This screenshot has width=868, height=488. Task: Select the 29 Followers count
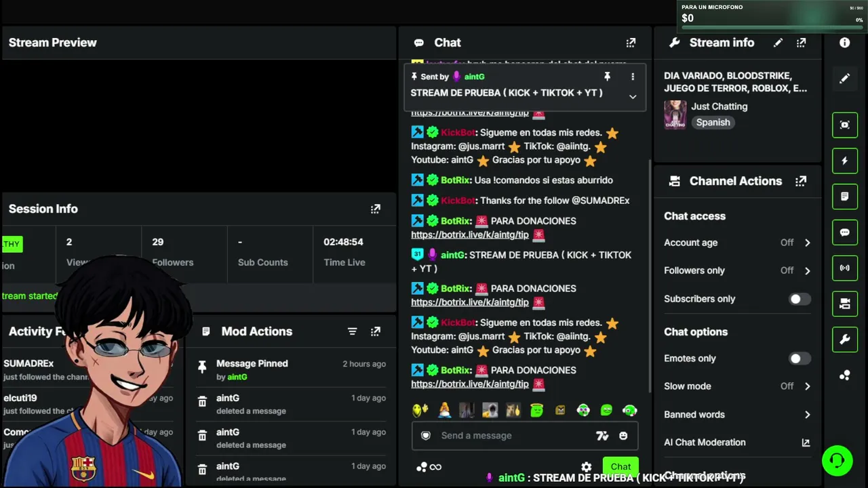coord(158,242)
